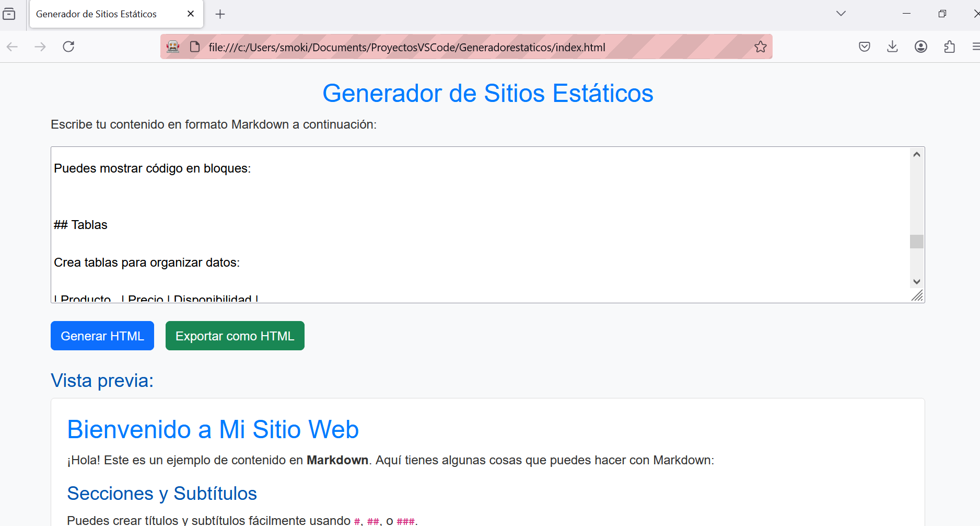The height and width of the screenshot is (526, 980).
Task: Click inside the Markdown text area
Action: (470, 209)
